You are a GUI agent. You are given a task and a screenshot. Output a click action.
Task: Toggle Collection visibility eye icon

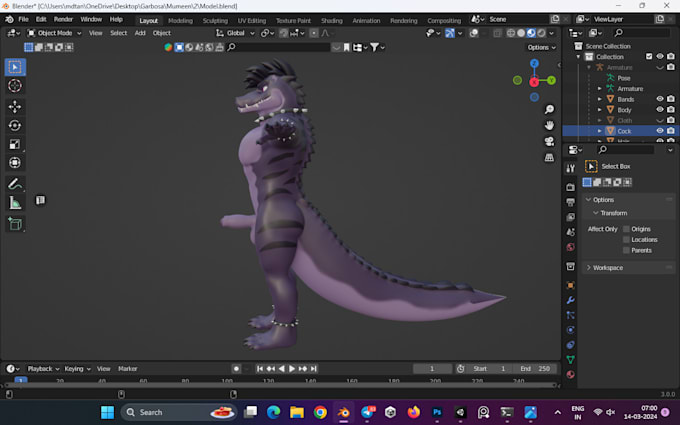[x=660, y=56]
